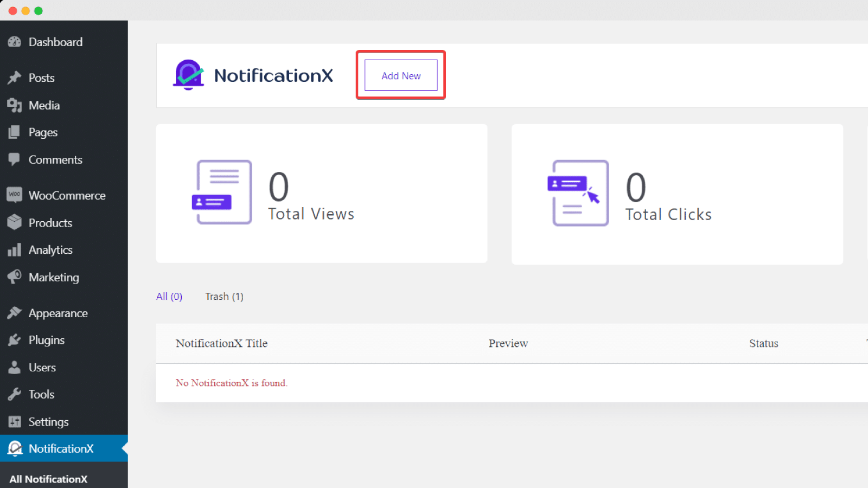The width and height of the screenshot is (868, 488).
Task: Go to the Users page
Action: click(x=64, y=367)
